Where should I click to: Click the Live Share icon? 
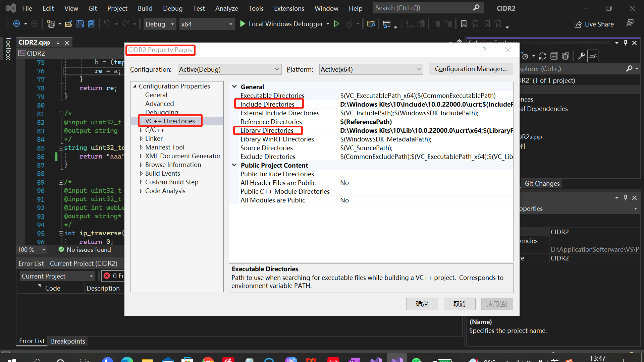pyautogui.click(x=578, y=24)
